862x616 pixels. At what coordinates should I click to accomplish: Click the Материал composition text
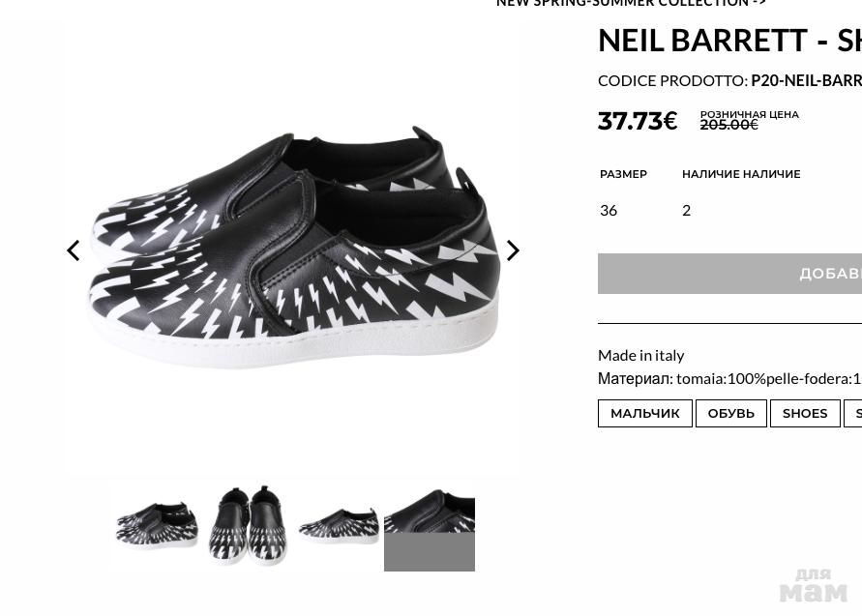(729, 378)
